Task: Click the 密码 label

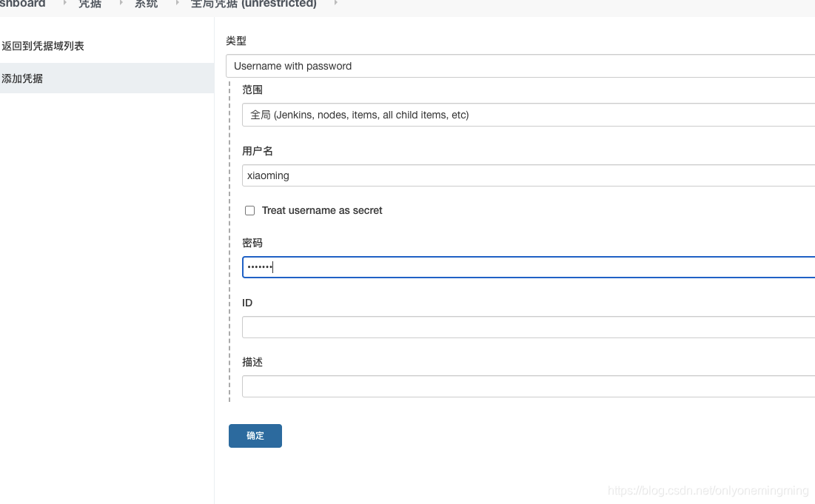Action: 252,243
